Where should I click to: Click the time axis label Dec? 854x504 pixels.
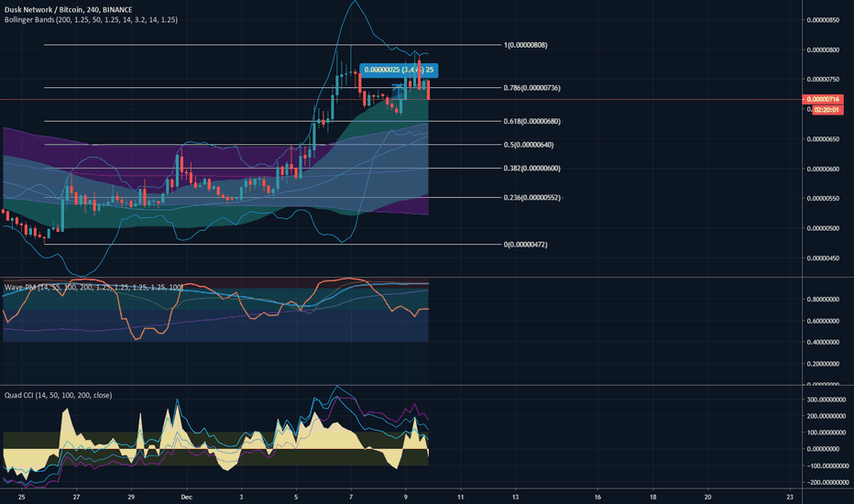[187, 497]
